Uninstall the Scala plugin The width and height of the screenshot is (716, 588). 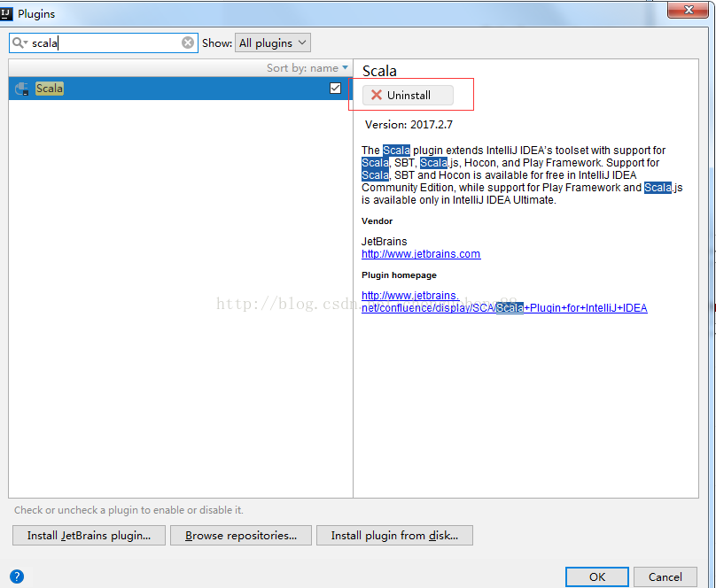(408, 96)
